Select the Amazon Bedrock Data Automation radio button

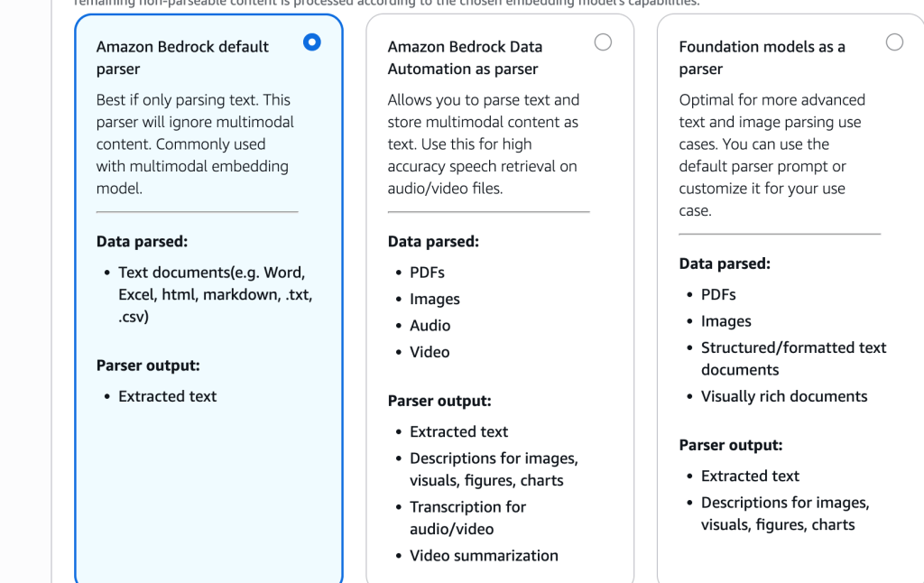(x=603, y=42)
